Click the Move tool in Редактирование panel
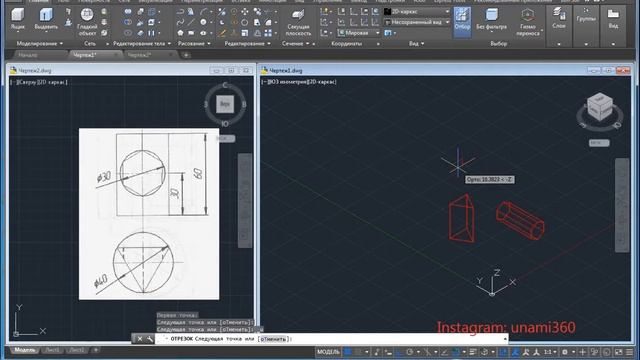This screenshot has width=640, height=360. tap(245, 12)
